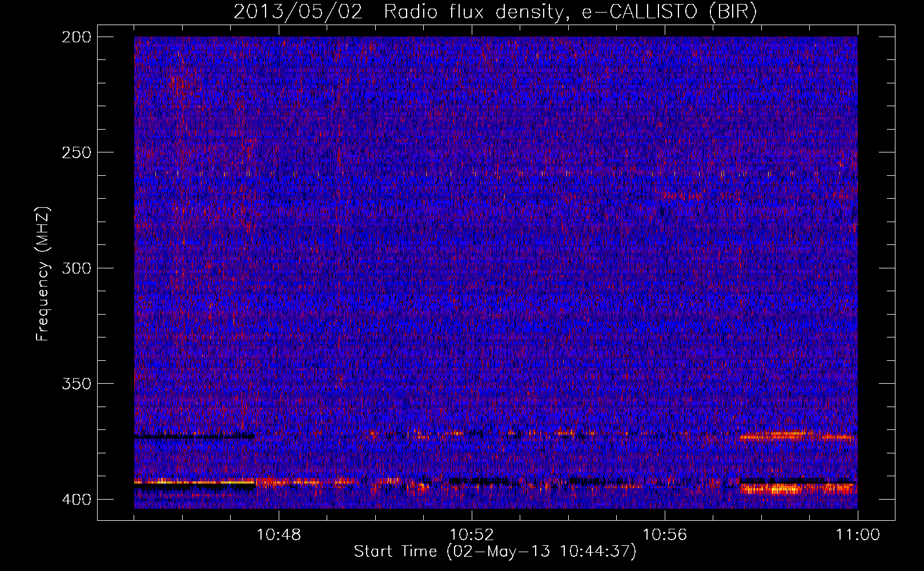Viewport: 924px width, 571px height.
Task: Click the 400 frequency tick label
Action: pyautogui.click(x=77, y=500)
